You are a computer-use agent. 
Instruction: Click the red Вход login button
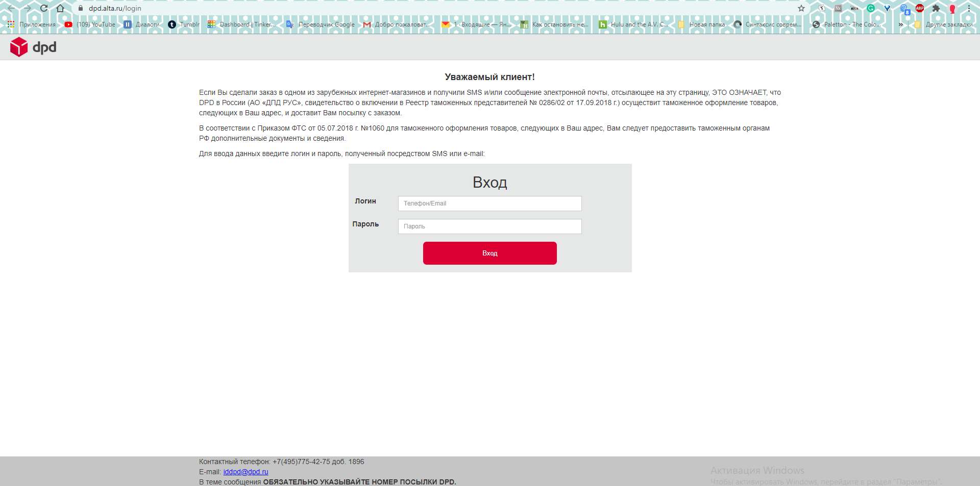(x=489, y=253)
